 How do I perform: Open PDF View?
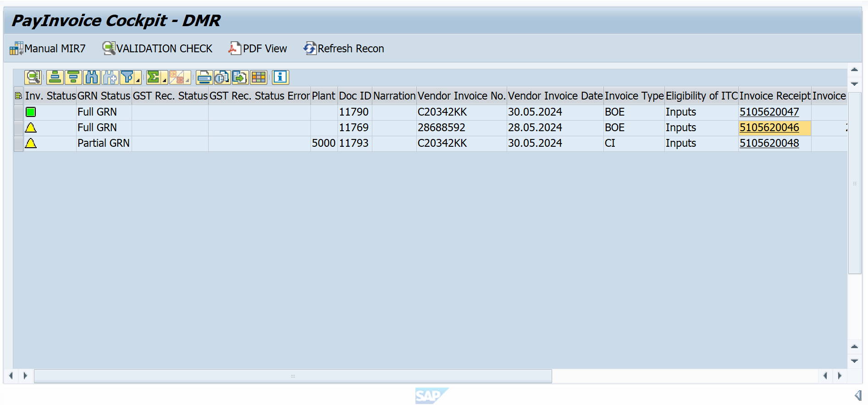(258, 48)
